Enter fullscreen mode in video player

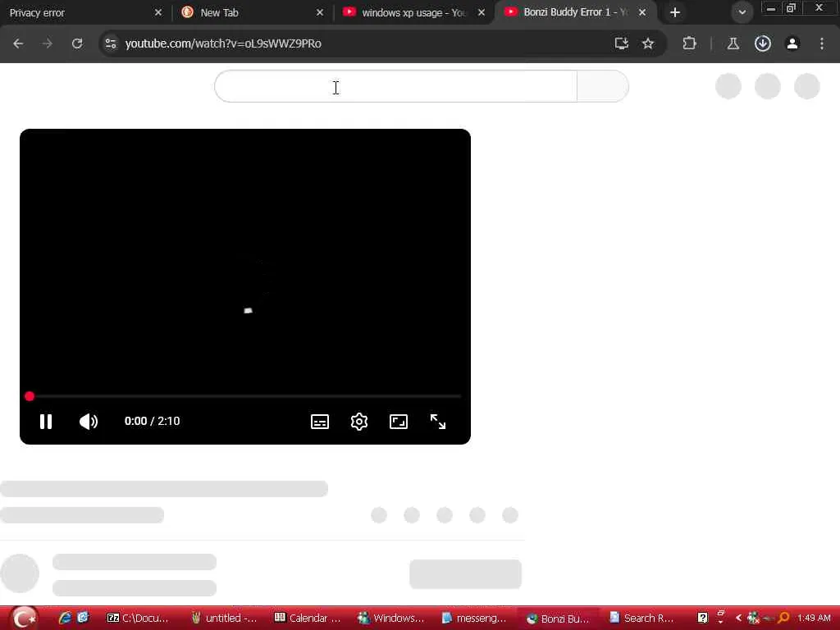[438, 422]
